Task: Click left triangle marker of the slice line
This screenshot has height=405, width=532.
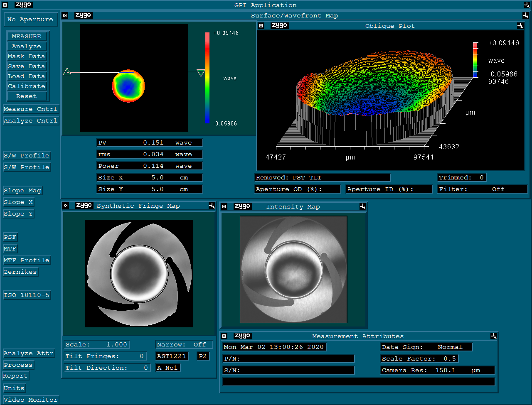Action: point(67,72)
